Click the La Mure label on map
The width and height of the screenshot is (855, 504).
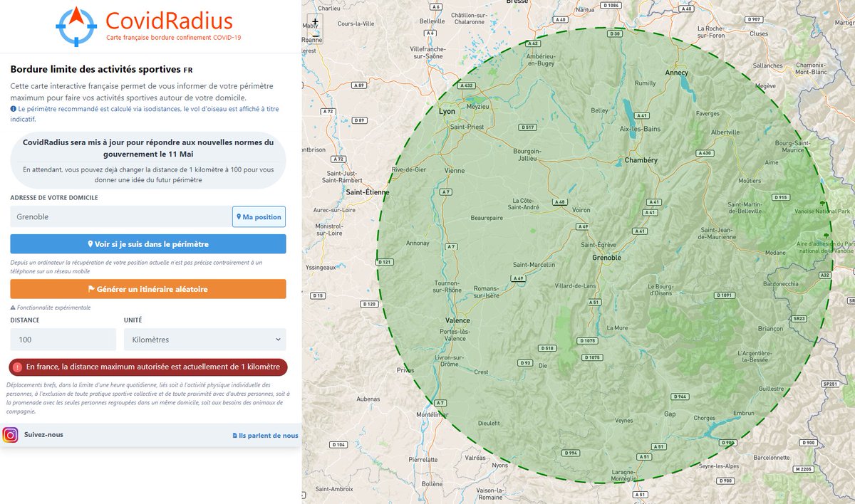pyautogui.click(x=618, y=327)
